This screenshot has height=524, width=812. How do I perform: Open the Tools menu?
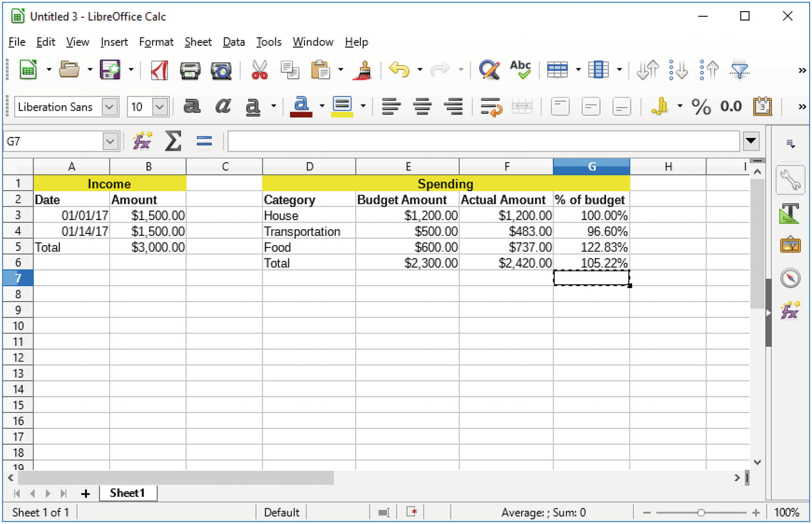269,42
